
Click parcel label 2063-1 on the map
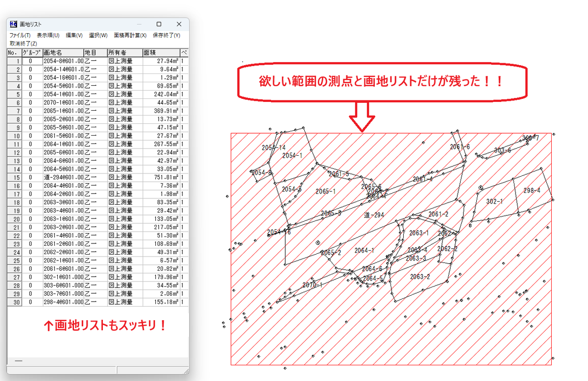[419, 233]
